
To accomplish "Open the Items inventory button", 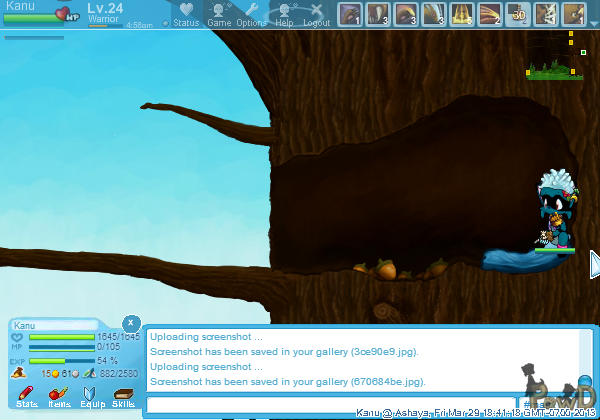I will 59,397.
